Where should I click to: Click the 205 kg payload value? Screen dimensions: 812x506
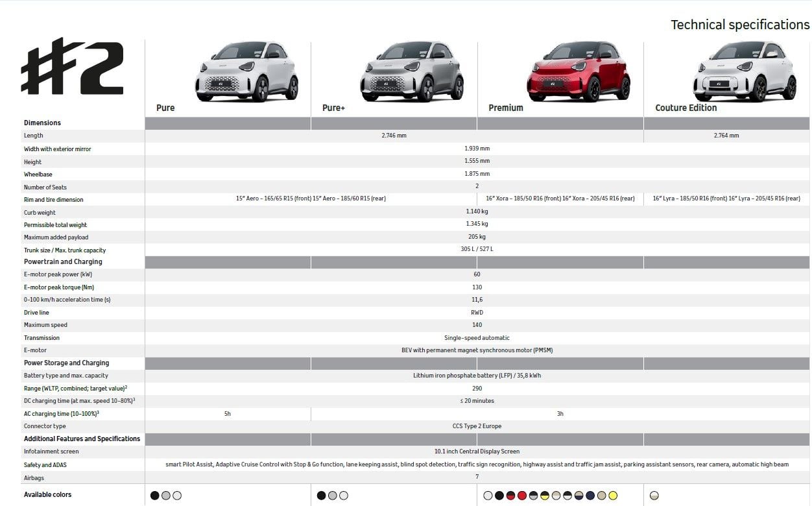[x=477, y=237]
